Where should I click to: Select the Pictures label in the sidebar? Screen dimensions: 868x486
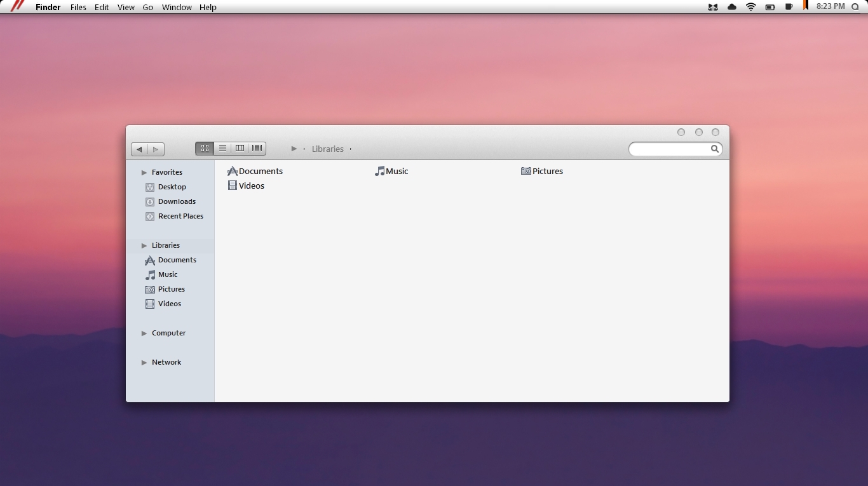coord(172,289)
